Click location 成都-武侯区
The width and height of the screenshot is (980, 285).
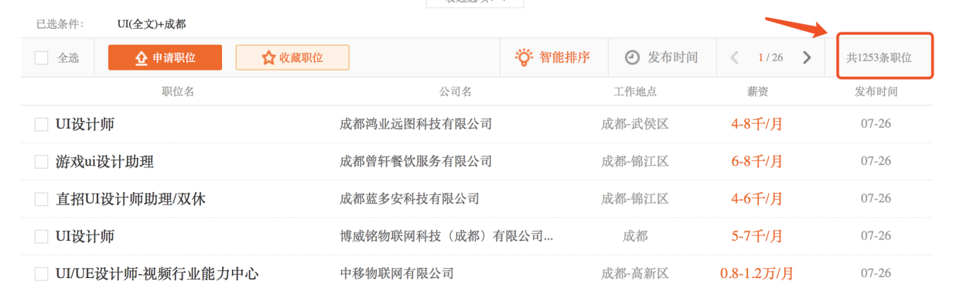coord(635,124)
